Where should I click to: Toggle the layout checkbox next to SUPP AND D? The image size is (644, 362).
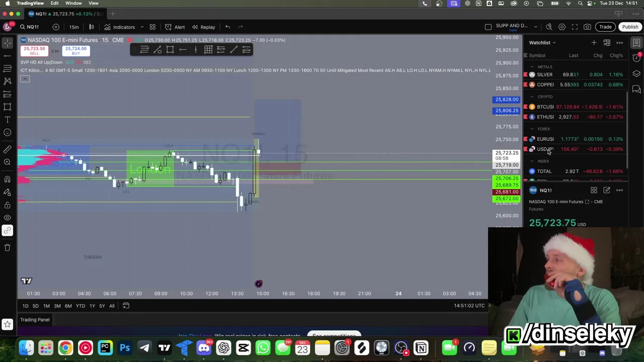(x=488, y=27)
